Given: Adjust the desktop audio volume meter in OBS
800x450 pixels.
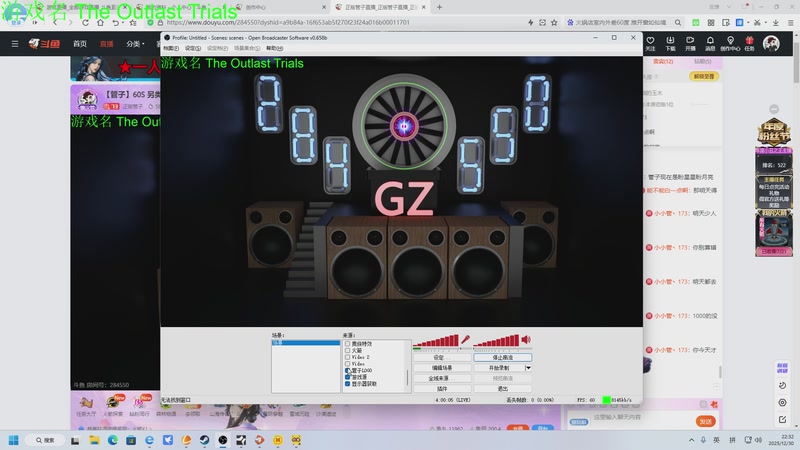Looking at the screenshot, I should [x=496, y=341].
